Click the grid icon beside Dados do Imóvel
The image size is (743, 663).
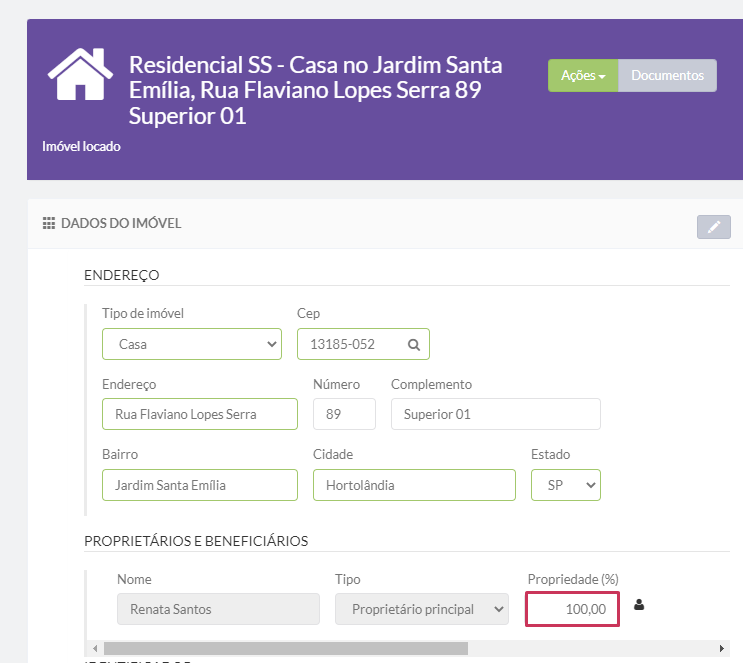(49, 223)
